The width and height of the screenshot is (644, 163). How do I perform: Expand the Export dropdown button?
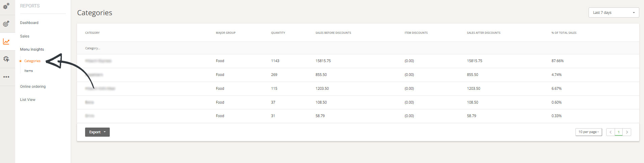(97, 132)
